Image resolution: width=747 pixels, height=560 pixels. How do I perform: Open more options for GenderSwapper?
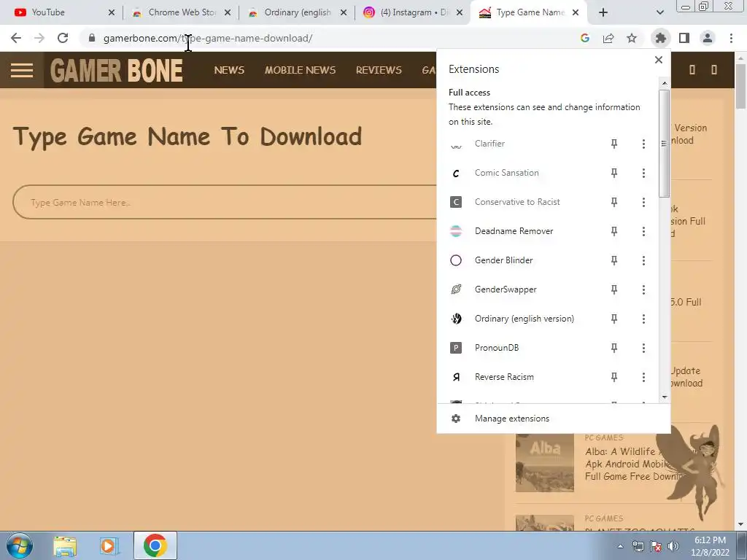pos(643,289)
